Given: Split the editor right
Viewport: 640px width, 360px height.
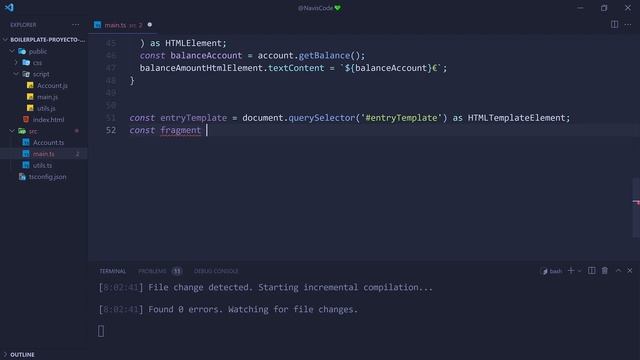Looking at the screenshot, I should (x=614, y=24).
